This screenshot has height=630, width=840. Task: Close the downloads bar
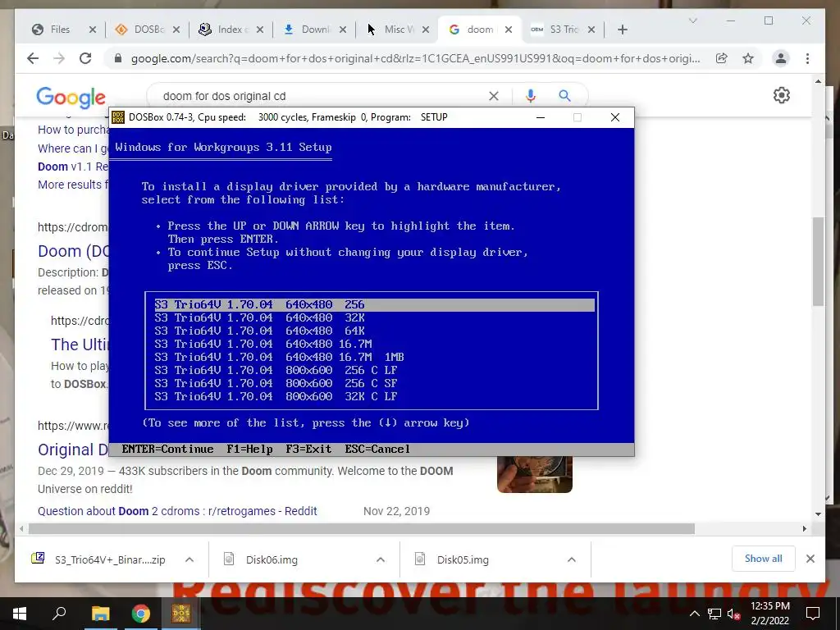pyautogui.click(x=810, y=559)
